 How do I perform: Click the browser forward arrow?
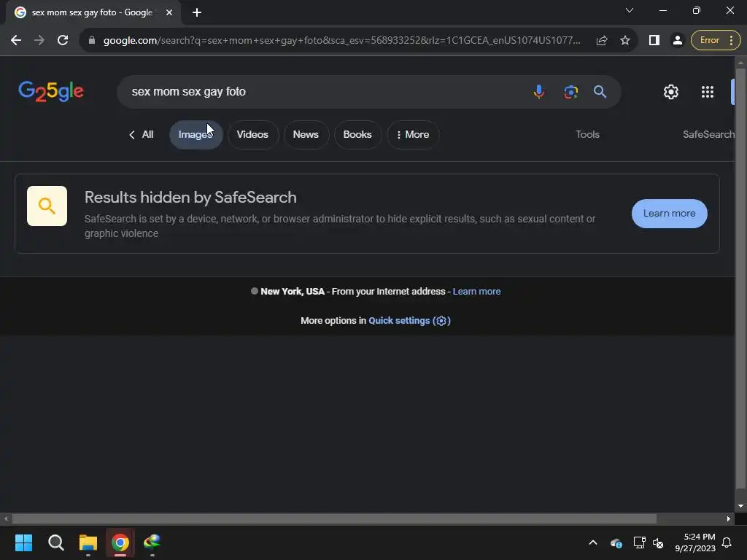click(x=39, y=41)
